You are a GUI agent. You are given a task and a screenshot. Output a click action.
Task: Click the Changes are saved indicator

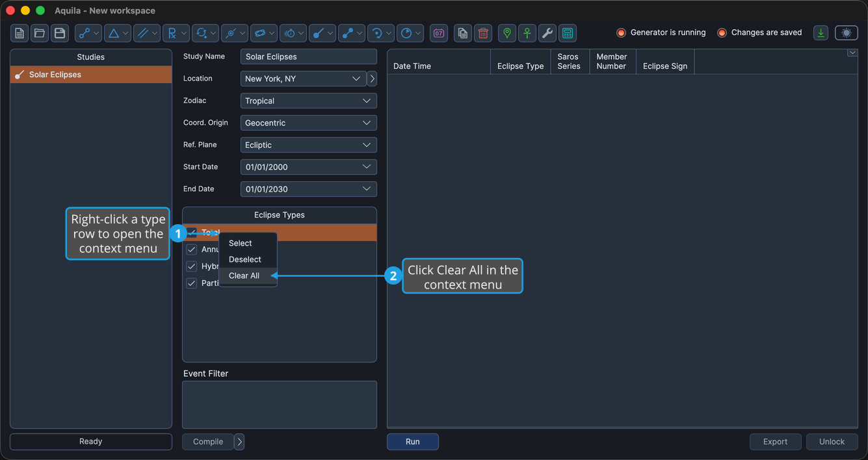click(759, 32)
